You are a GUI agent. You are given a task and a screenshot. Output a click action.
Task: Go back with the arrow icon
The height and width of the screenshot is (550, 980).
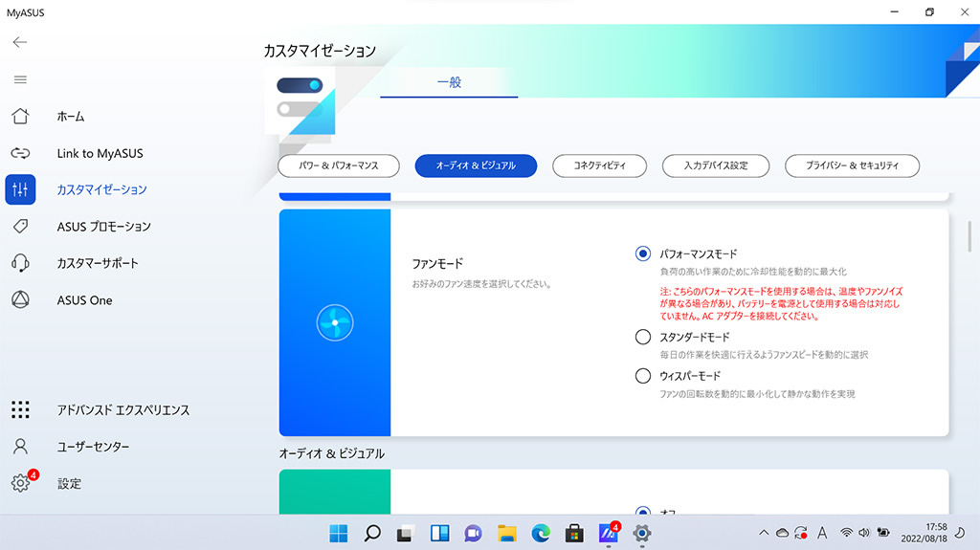point(20,42)
